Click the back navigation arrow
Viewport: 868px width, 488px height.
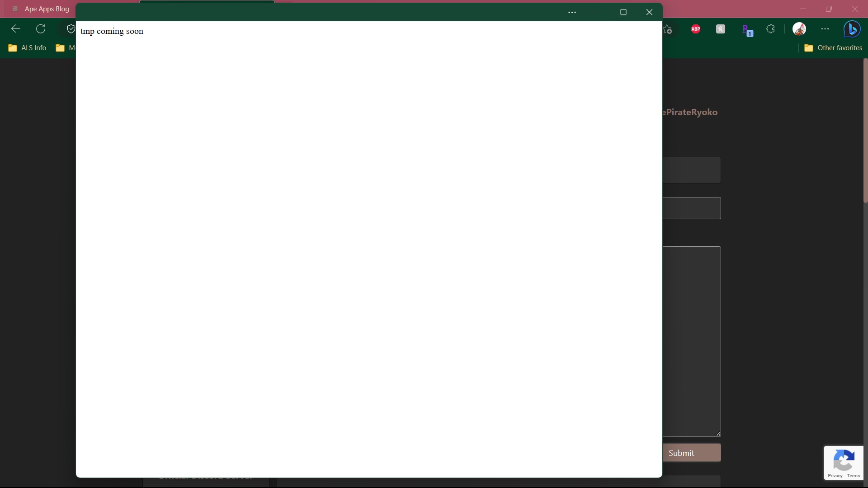pyautogui.click(x=15, y=28)
